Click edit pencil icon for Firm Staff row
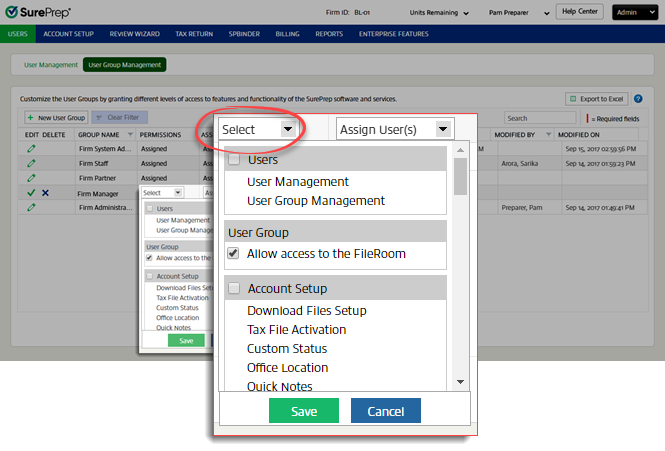This screenshot has width=665, height=451. [31, 163]
